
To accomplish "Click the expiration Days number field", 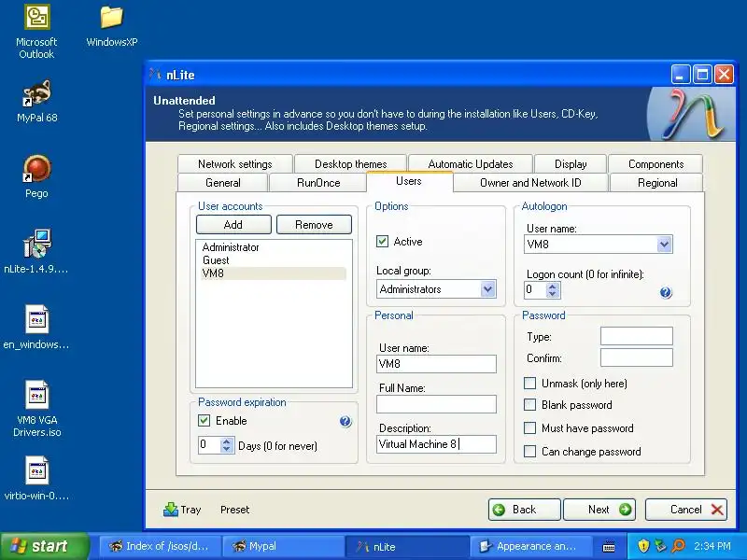I will click(209, 445).
